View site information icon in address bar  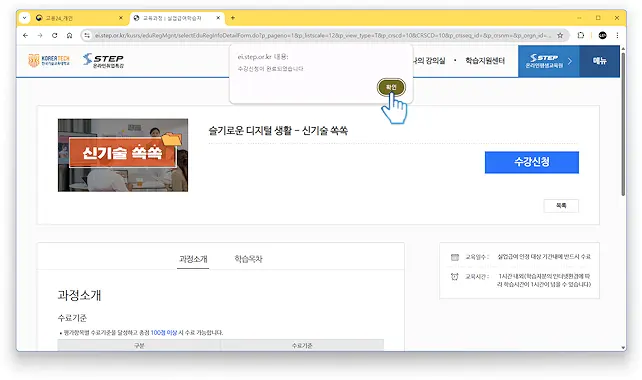[87, 36]
